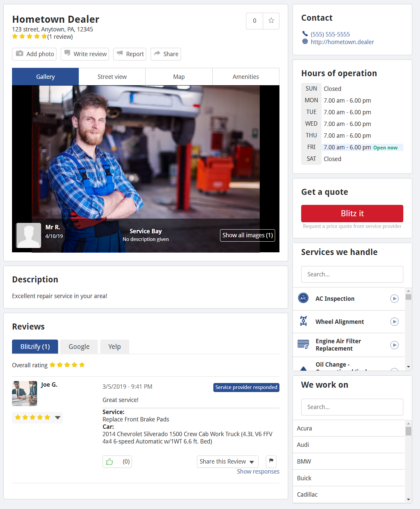Click the Report megaphone button
This screenshot has width=420, height=509.
130,54
